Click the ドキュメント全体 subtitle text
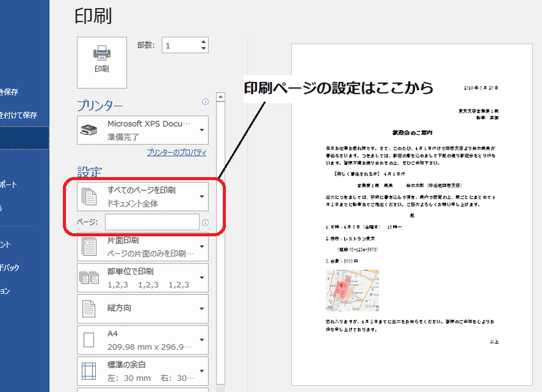The image size is (542, 392). pyautogui.click(x=133, y=203)
